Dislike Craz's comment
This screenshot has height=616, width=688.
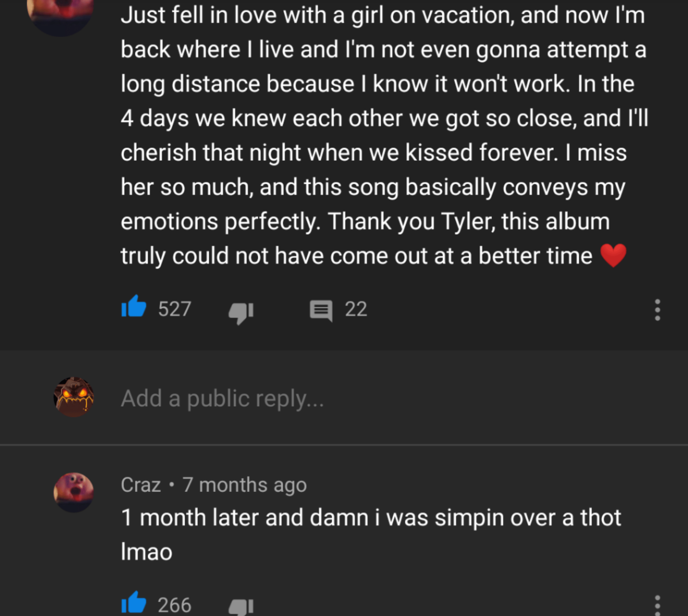(x=241, y=607)
